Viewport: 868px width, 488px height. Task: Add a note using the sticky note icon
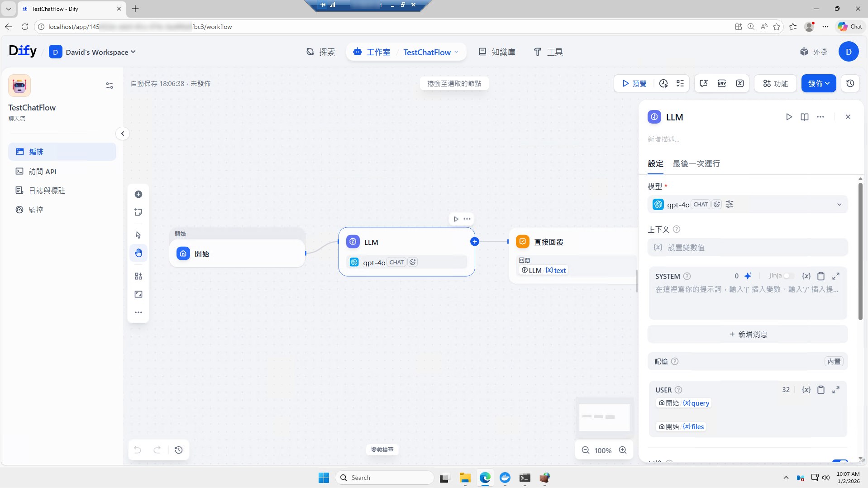click(x=138, y=212)
